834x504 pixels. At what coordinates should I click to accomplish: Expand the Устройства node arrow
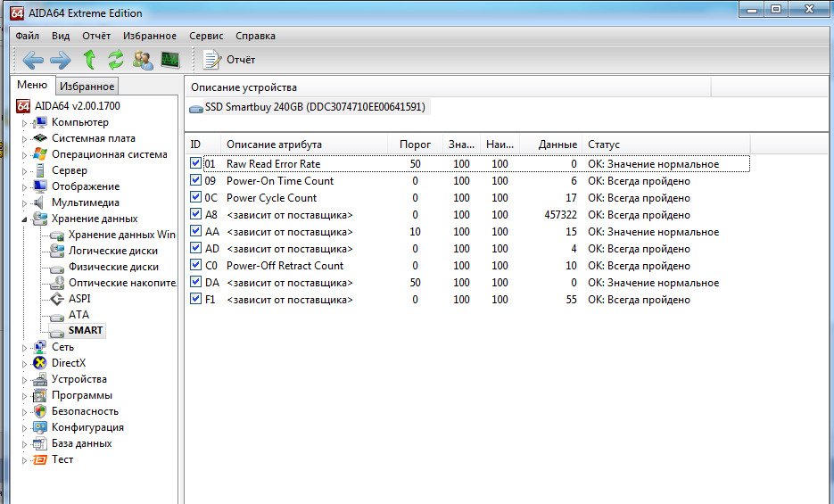[24, 380]
